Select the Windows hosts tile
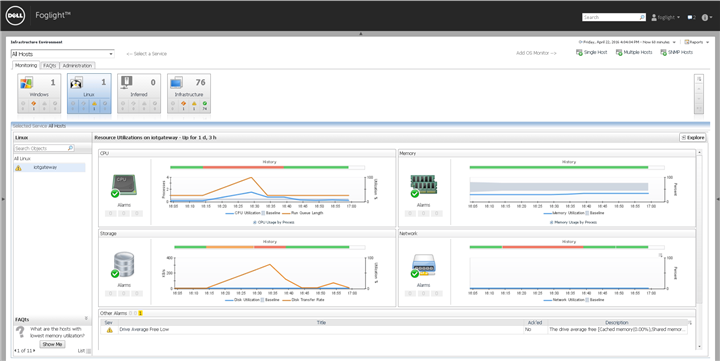Viewport: 720px width, 361px height. (39, 93)
